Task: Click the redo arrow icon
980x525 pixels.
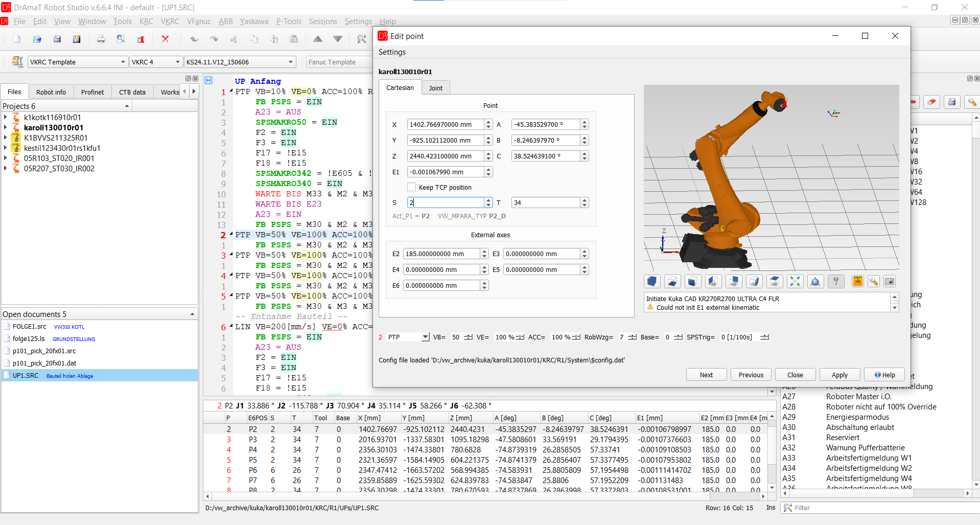Action: (214, 39)
